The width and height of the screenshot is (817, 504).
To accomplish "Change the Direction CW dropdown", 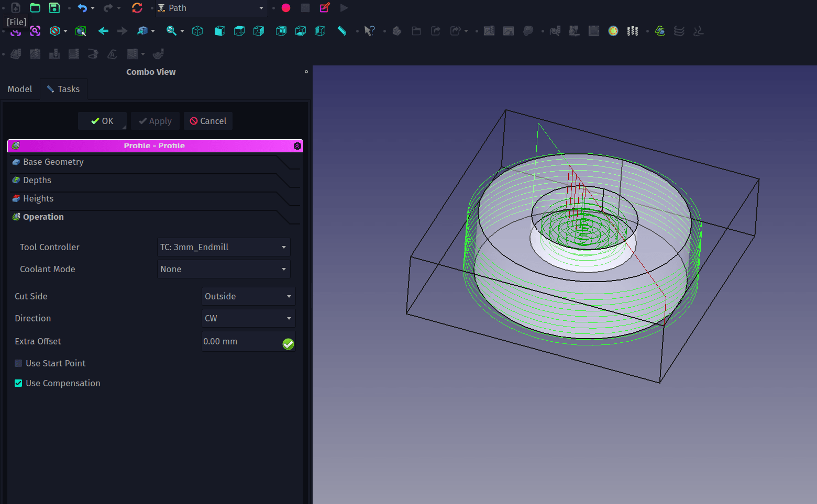I will tap(248, 318).
